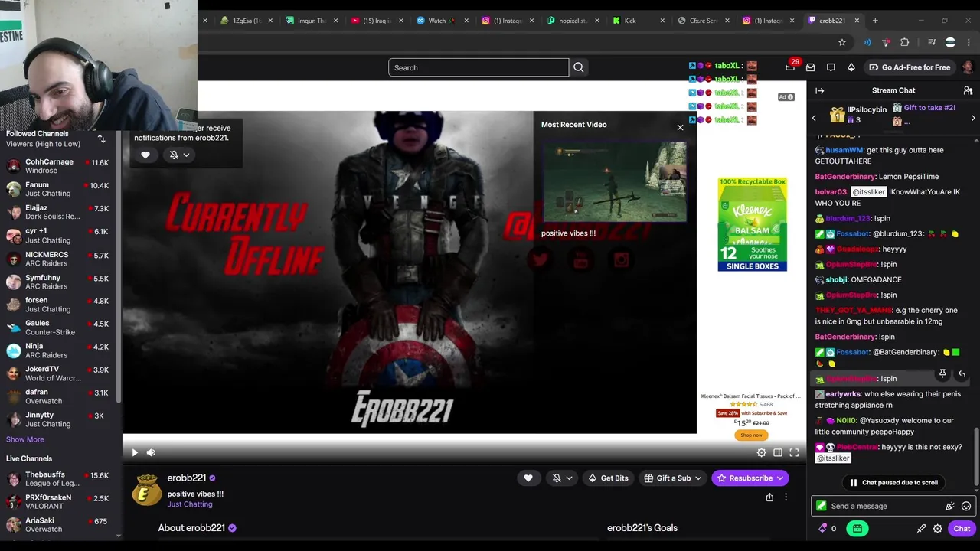Pin the highlighted !spin chat message
Image resolution: width=980 pixels, height=551 pixels.
click(x=942, y=373)
